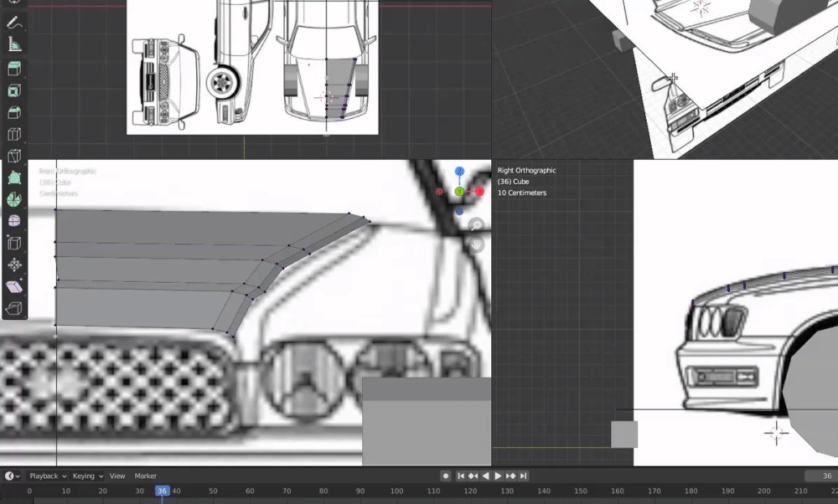Jump to next keyframe
The height and width of the screenshot is (504, 838).
coord(510,476)
